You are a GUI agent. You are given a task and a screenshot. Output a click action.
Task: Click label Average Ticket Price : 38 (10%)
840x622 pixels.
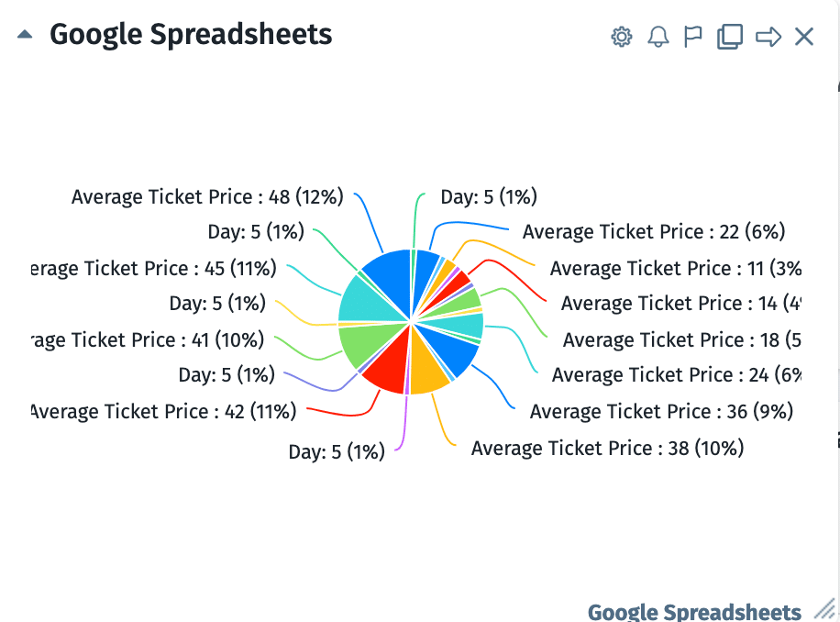click(607, 448)
